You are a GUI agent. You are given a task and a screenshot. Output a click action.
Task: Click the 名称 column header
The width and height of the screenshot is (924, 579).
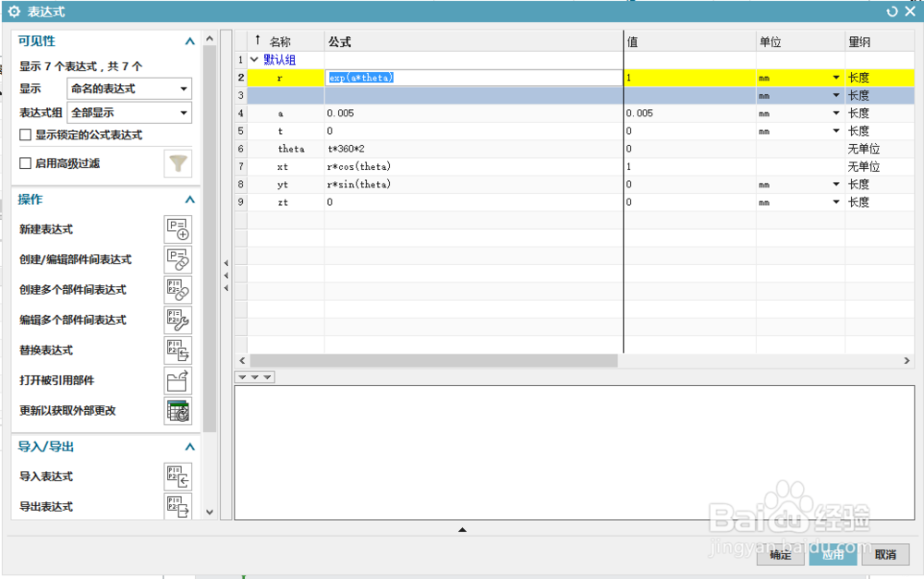[286, 42]
